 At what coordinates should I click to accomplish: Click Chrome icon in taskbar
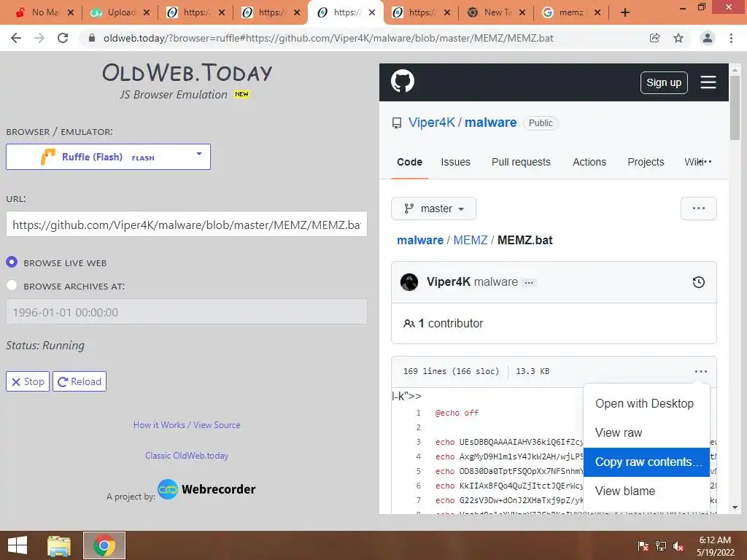[104, 545]
